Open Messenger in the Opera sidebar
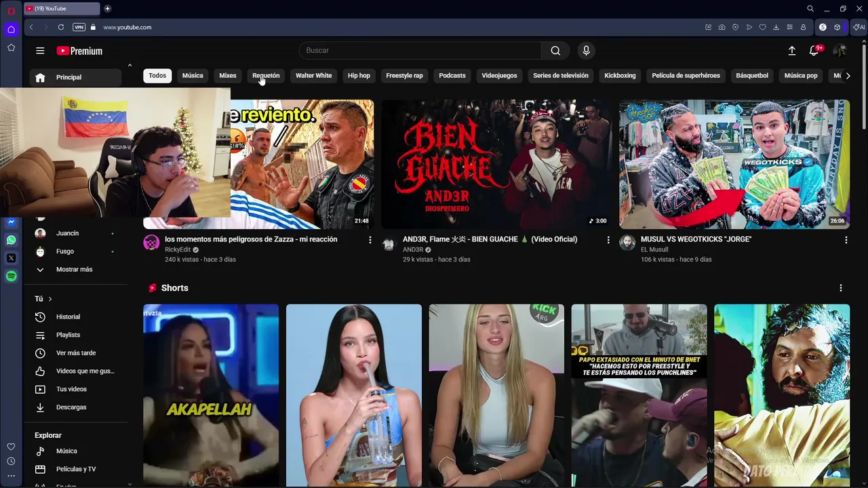This screenshot has width=868, height=488. tap(11, 222)
